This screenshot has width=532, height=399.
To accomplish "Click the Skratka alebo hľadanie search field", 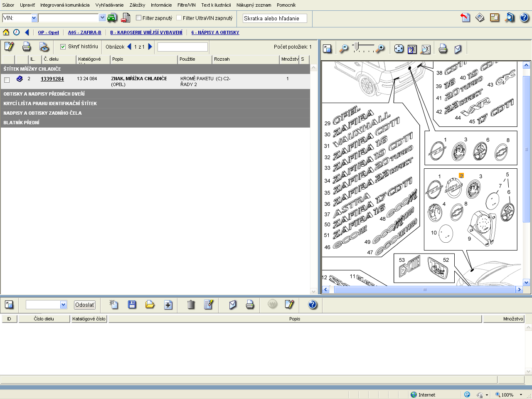I will pyautogui.click(x=275, y=18).
